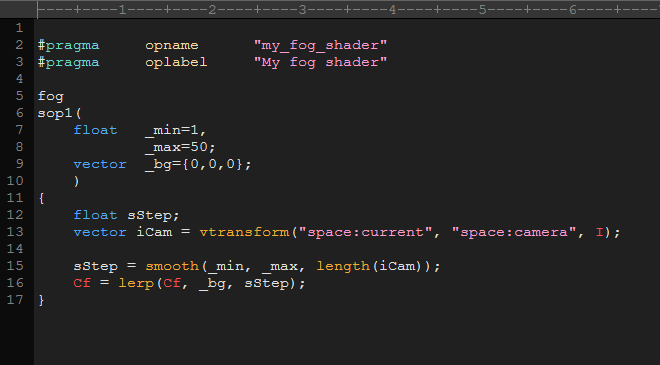This screenshot has width=660, height=365.
Task: Click the opname keyword
Action: tap(172, 45)
